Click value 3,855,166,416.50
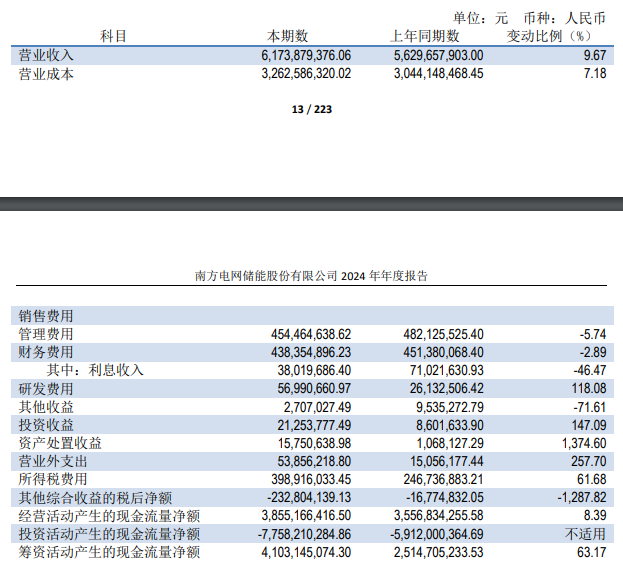Screen dimensions: 623x562 [306, 515]
